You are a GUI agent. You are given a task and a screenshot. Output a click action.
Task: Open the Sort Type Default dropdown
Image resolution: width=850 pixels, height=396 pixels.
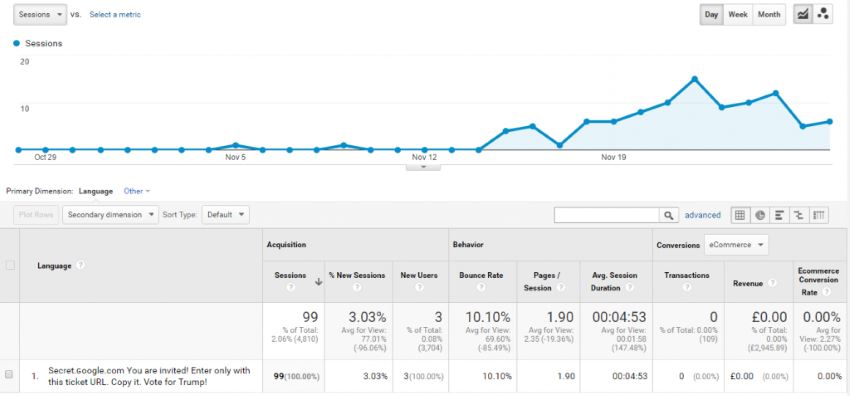(x=226, y=215)
